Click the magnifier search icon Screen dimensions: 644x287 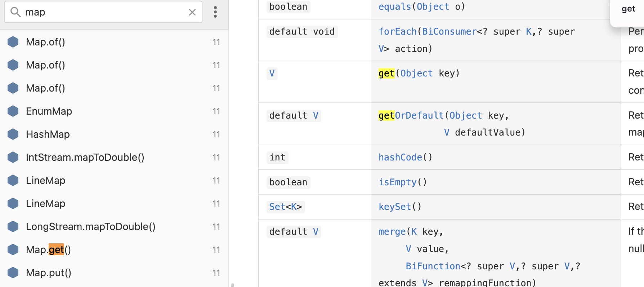[15, 12]
